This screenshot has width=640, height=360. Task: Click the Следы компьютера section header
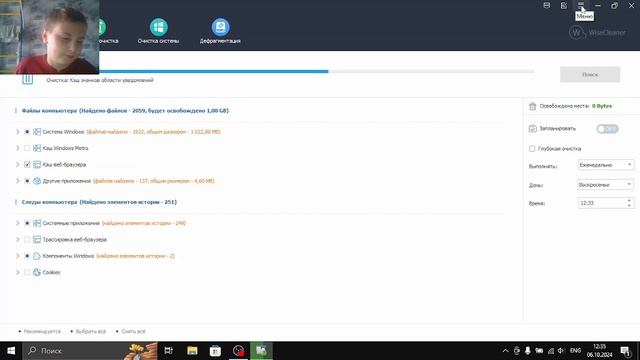point(99,202)
